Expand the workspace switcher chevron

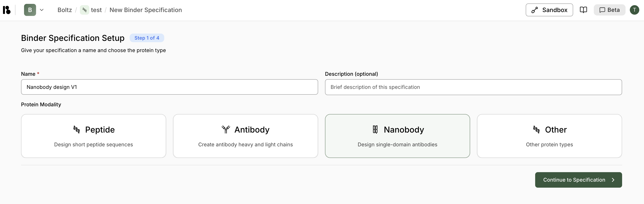(42, 10)
